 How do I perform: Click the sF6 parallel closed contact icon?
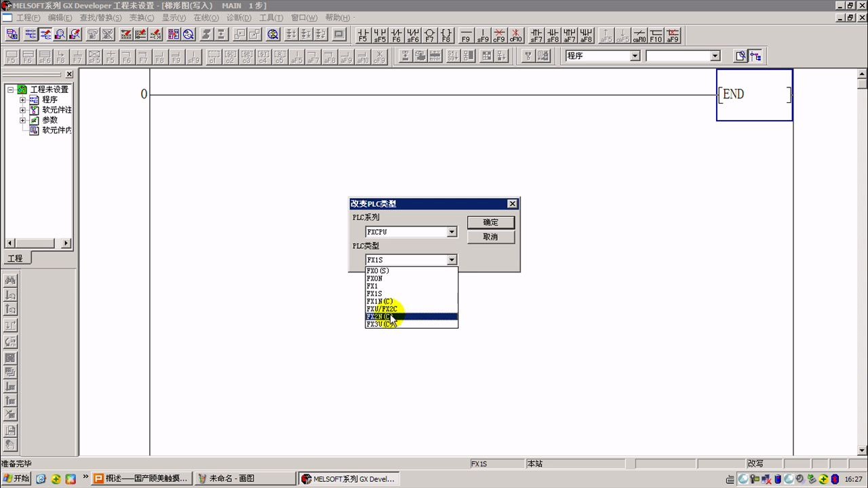413,35
